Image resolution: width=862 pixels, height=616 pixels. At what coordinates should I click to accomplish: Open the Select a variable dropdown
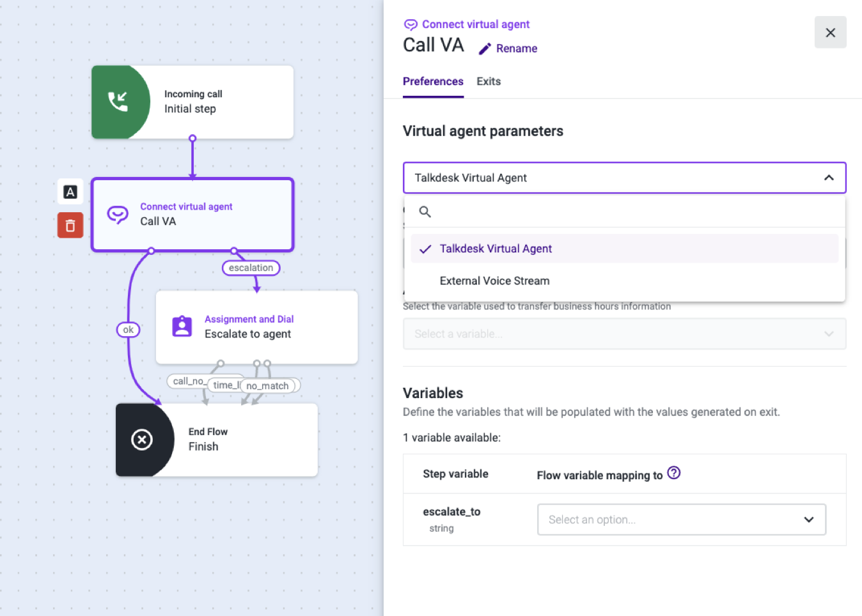coord(625,334)
